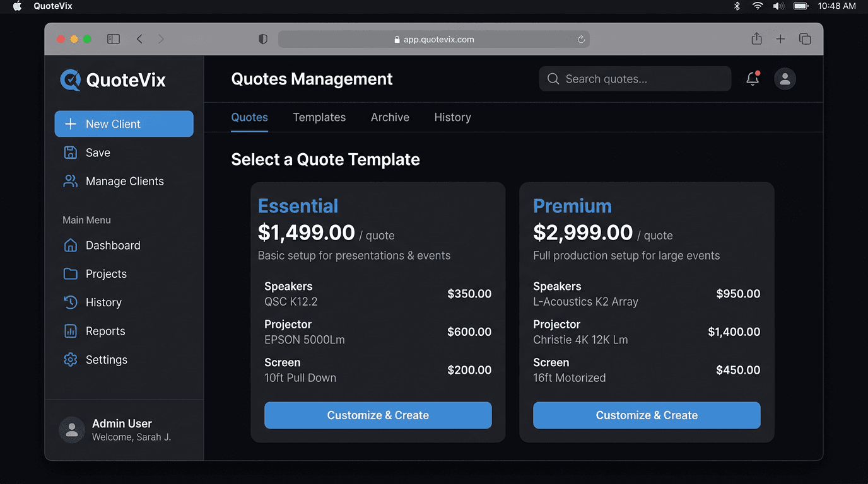The width and height of the screenshot is (868, 484).
Task: Open History from the Main Menu sidebar
Action: click(103, 302)
